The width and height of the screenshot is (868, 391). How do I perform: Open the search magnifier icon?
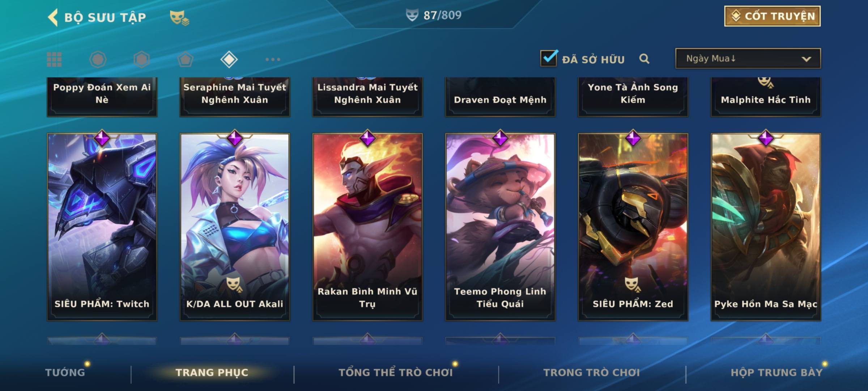click(644, 59)
